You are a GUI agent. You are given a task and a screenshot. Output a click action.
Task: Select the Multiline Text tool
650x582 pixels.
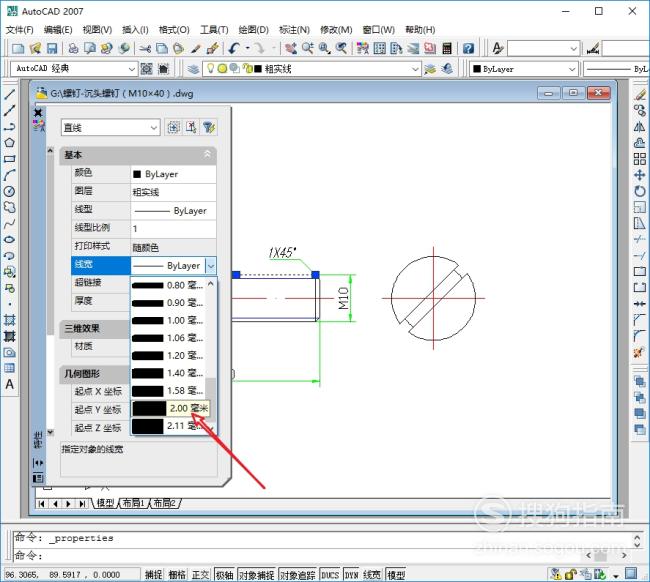10,384
